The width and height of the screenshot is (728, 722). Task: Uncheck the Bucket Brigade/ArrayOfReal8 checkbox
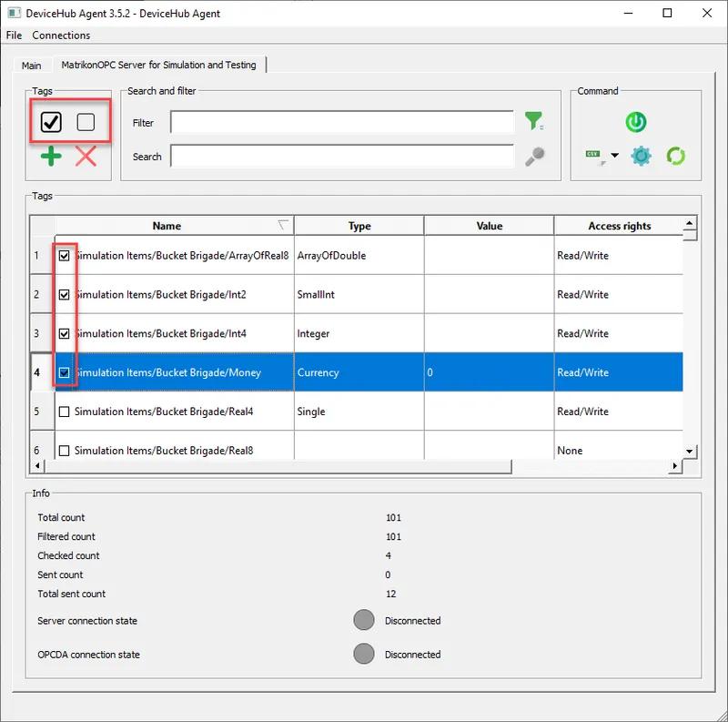point(64,256)
